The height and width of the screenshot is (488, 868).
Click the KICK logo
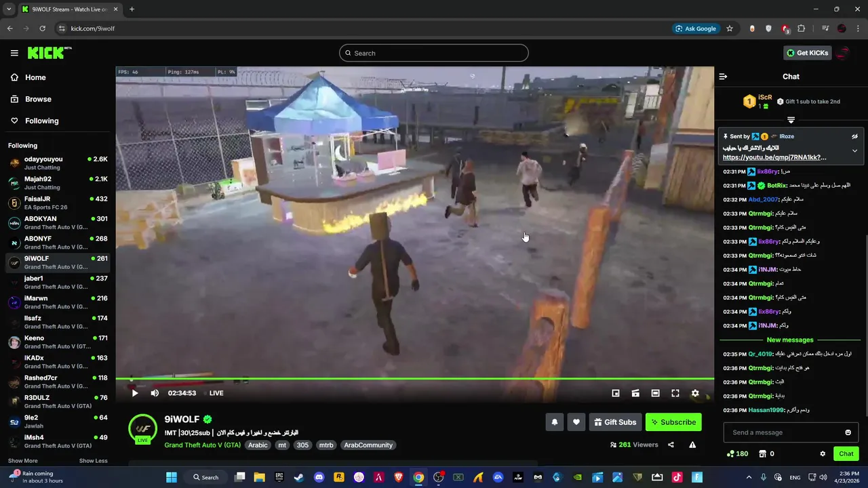(49, 52)
